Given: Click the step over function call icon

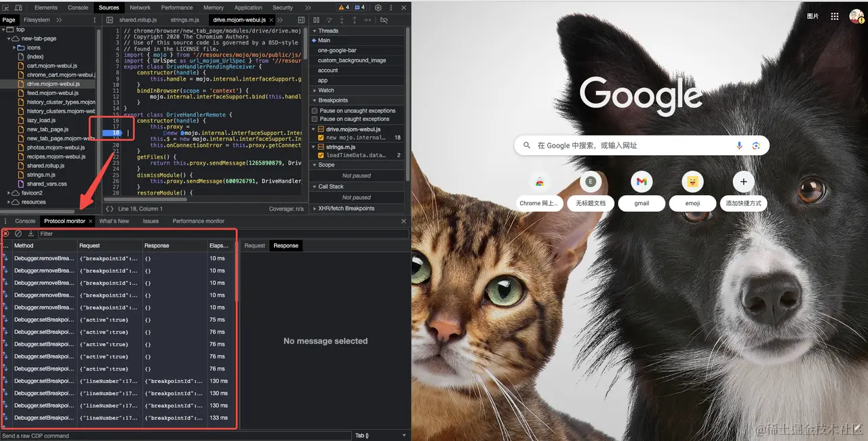Looking at the screenshot, I should [330, 20].
